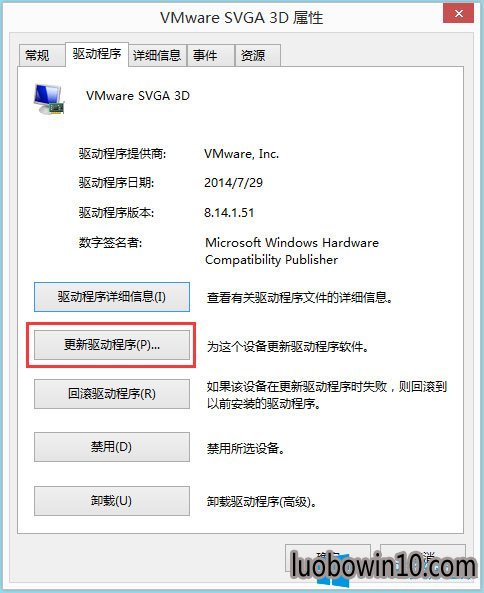The image size is (484, 593).
Task: Switch to the 常规 tab
Action: [37, 56]
